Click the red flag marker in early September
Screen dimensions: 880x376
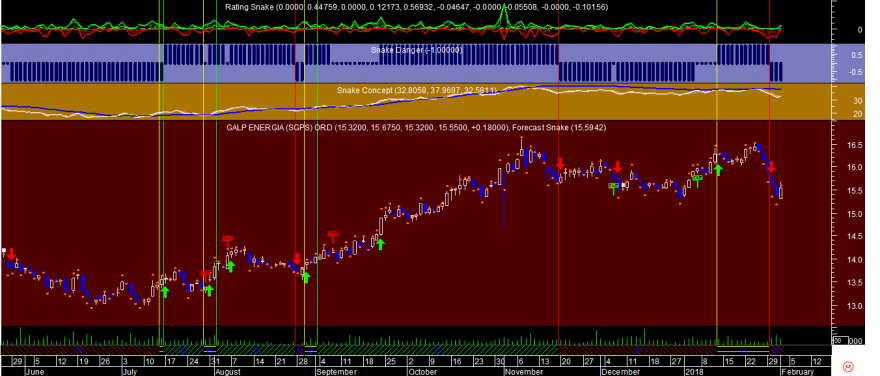click(x=333, y=236)
